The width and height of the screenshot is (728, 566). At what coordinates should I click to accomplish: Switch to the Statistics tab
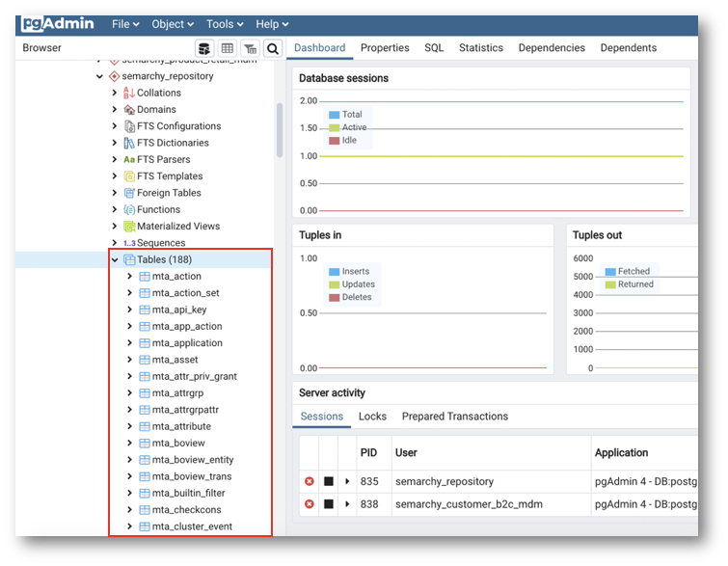point(481,48)
